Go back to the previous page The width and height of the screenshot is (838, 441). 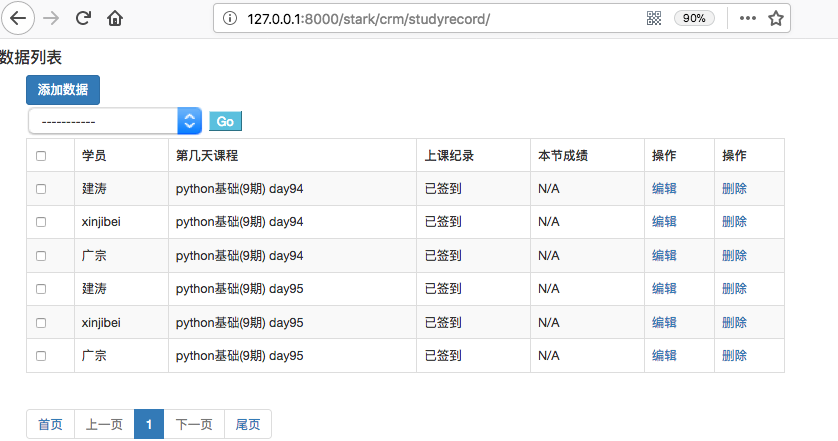18,18
